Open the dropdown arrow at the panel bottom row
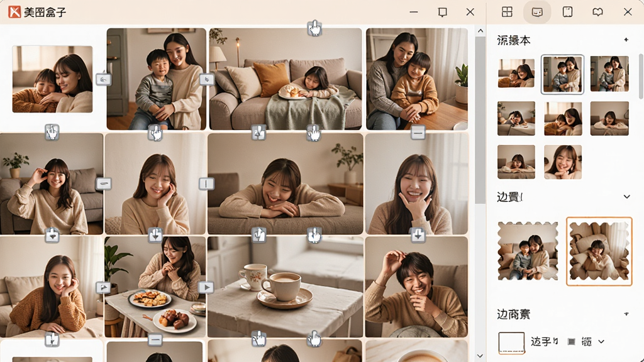 (x=601, y=341)
